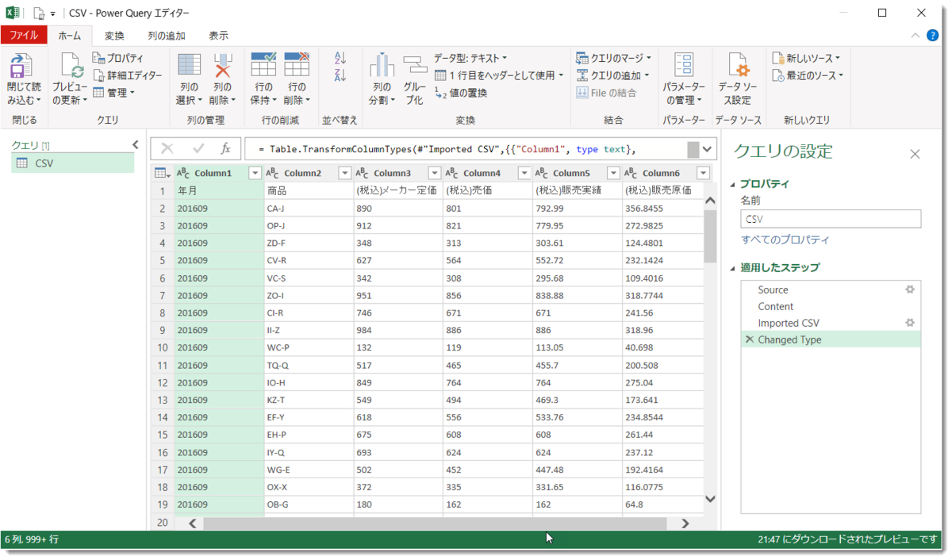The image size is (952, 560).
Task: Open the File (ファイル) tab
Action: (24, 36)
